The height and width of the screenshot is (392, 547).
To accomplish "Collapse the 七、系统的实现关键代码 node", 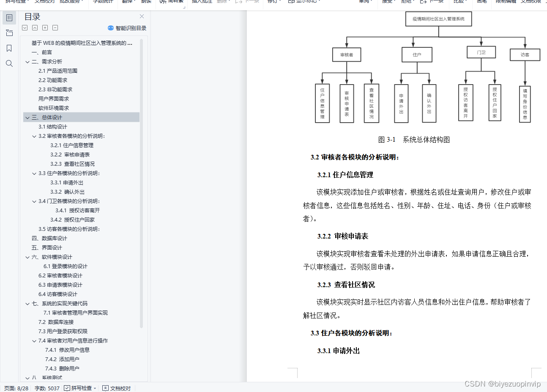I will [27, 304].
